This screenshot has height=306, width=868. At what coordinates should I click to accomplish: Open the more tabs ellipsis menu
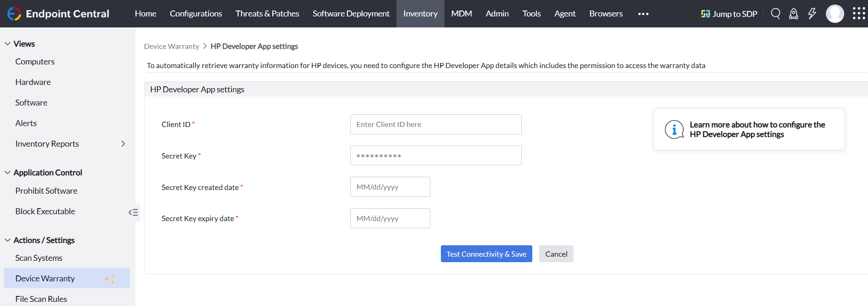pyautogui.click(x=643, y=14)
